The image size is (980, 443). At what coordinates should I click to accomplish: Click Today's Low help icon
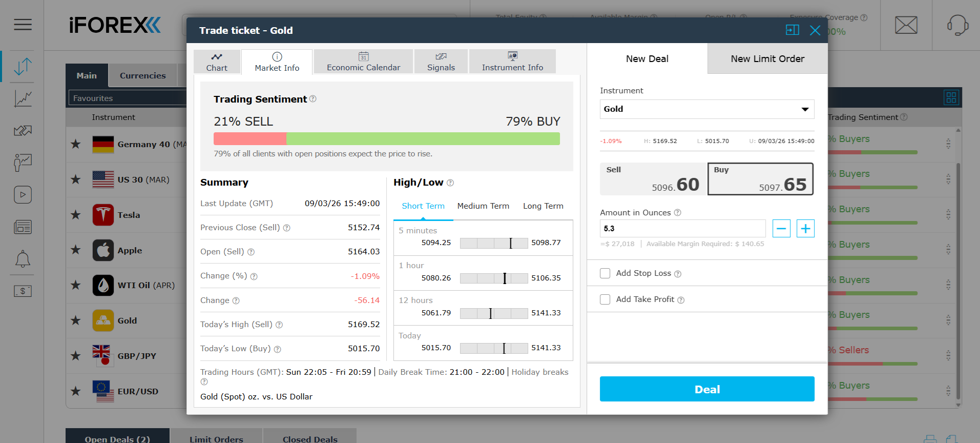coord(277,349)
